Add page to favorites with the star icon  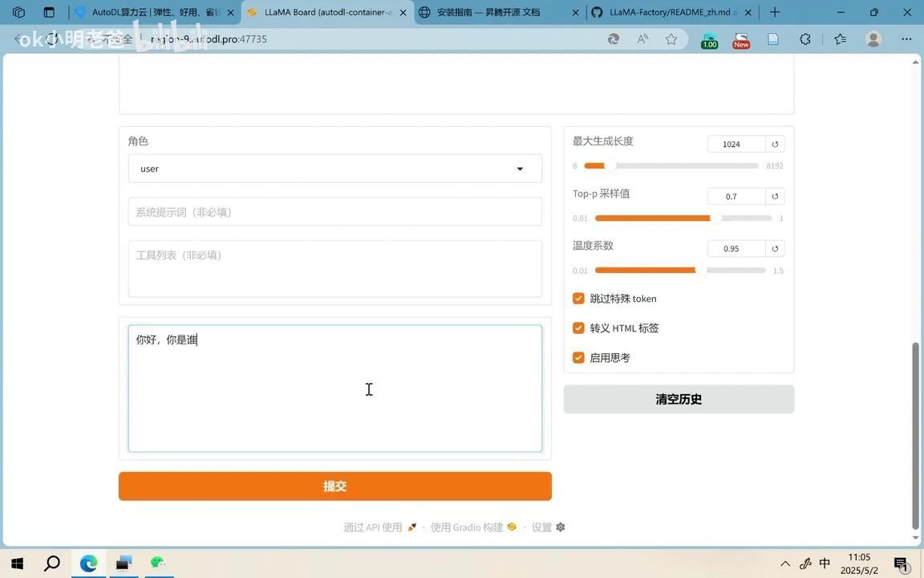tap(671, 39)
